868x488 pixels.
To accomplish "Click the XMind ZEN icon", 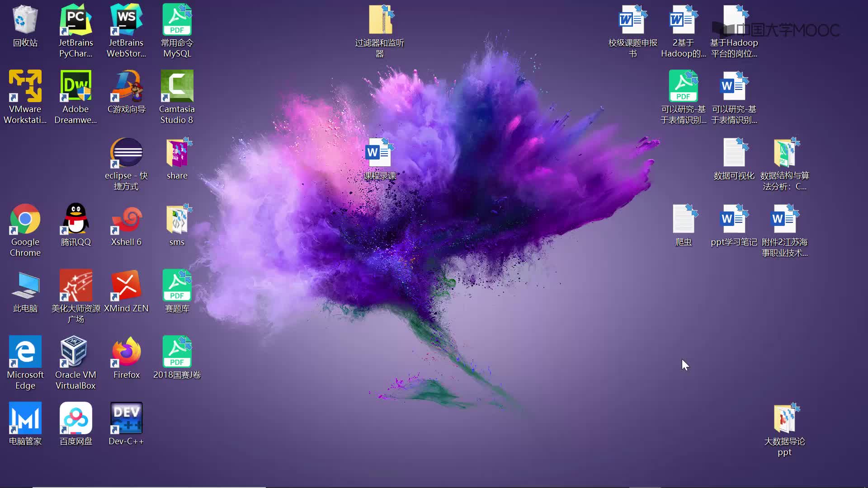I will tap(127, 286).
